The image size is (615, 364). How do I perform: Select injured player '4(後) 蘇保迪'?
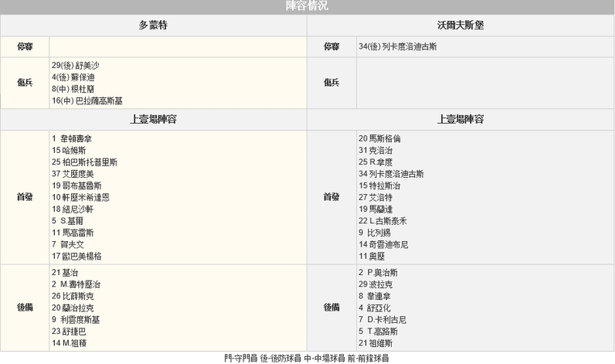(73, 78)
